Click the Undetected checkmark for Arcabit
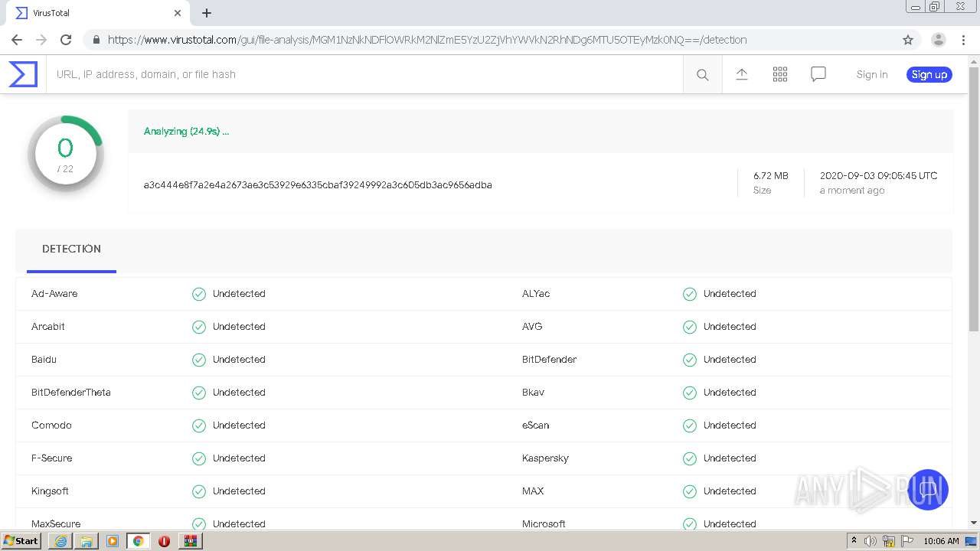The height and width of the screenshot is (551, 980). tap(199, 327)
